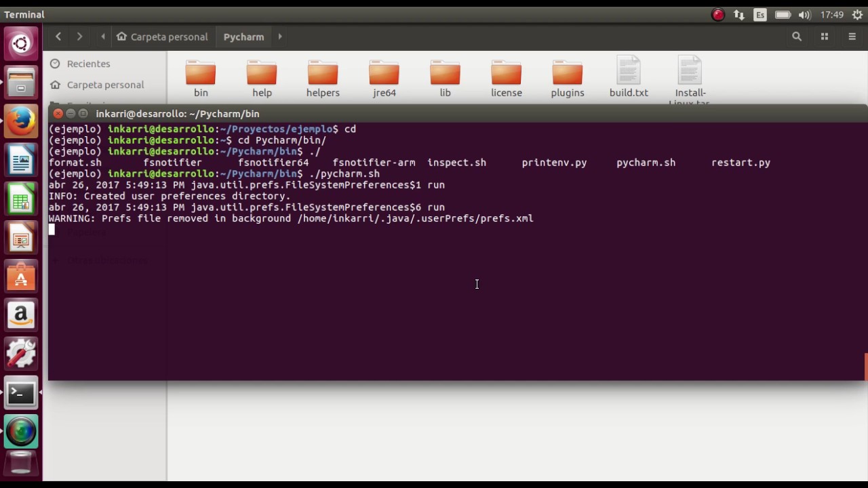
Task: Search files with the magnifier icon
Action: click(x=797, y=37)
